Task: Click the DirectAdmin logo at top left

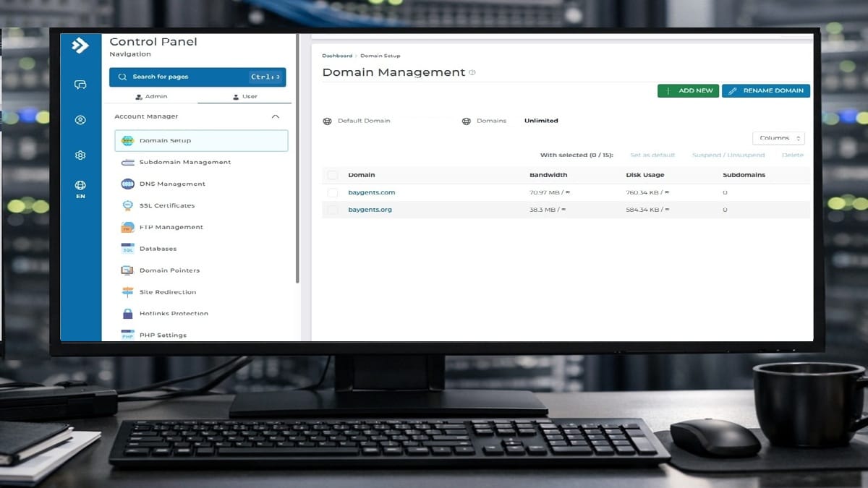Action: pyautogui.click(x=80, y=45)
